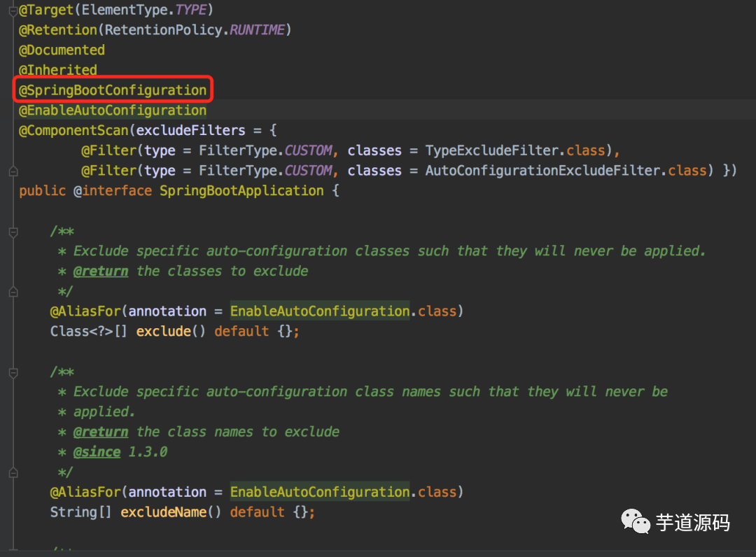Click the fold end marker on AutoConfigurationExcludeFilter line

click(13, 171)
